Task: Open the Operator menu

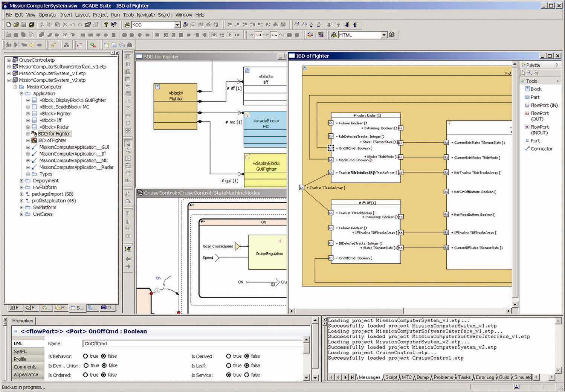Action: 47,15
